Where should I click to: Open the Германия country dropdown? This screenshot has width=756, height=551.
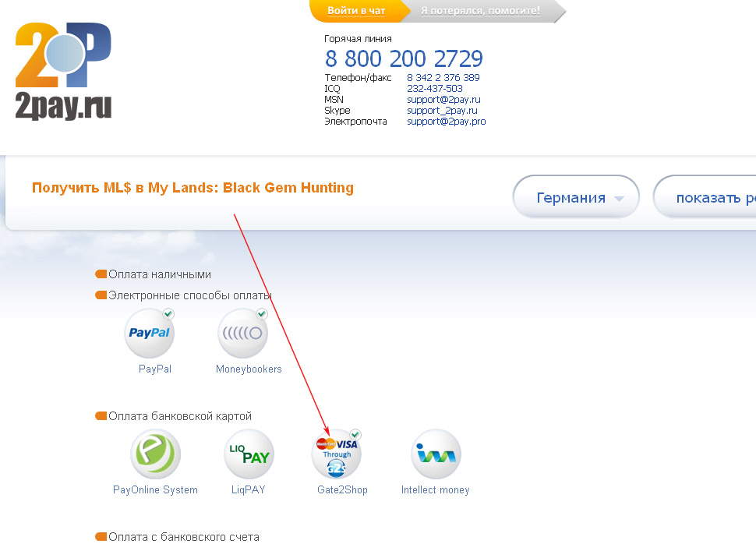576,197
